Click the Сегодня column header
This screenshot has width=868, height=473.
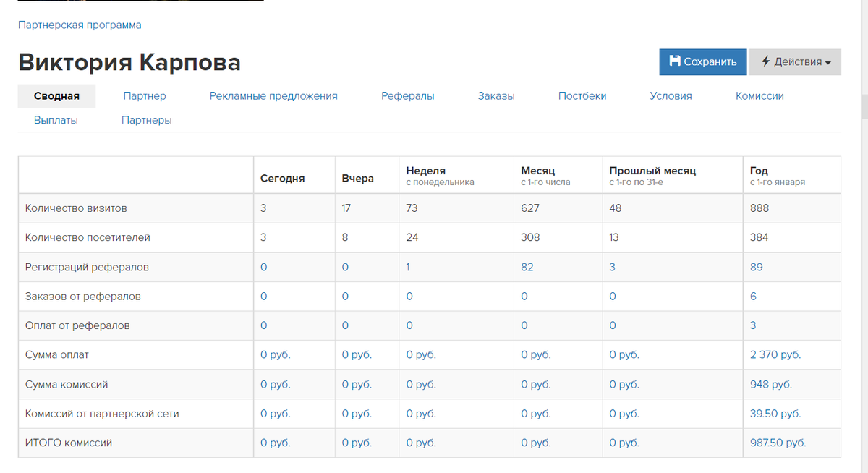point(283,178)
